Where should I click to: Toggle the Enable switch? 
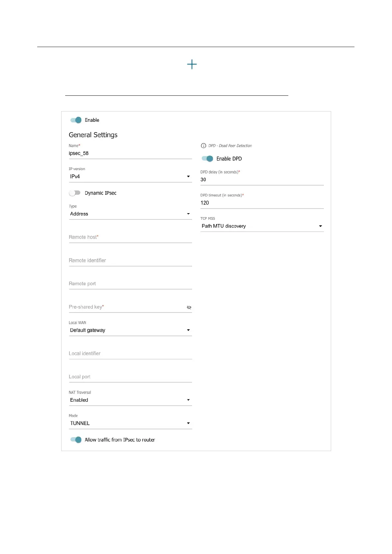click(x=76, y=120)
